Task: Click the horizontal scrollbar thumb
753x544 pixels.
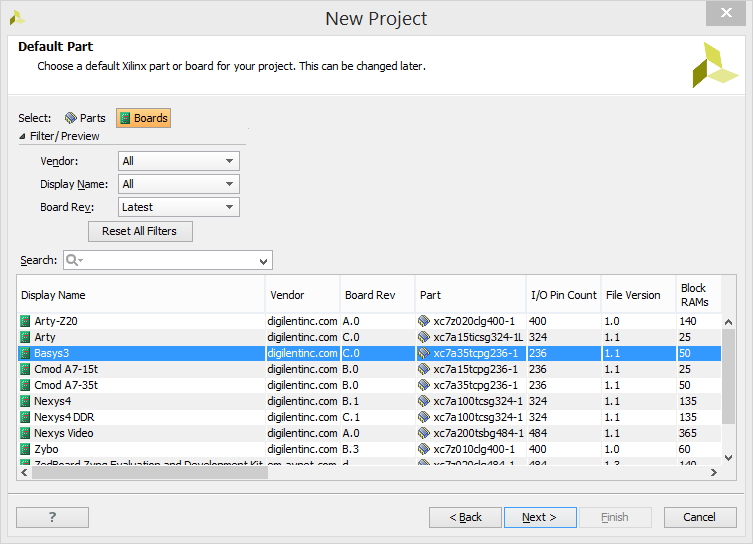Action: click(x=150, y=472)
